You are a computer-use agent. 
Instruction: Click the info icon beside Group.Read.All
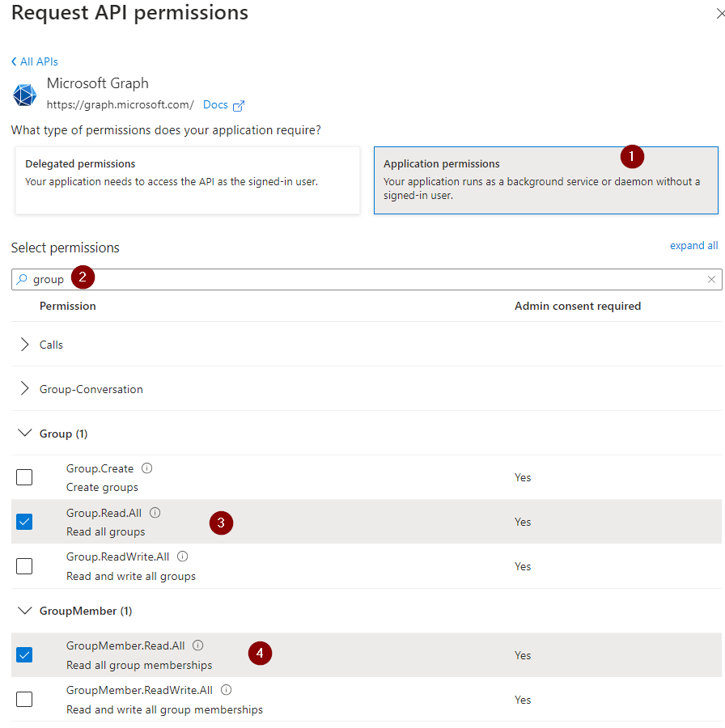pyautogui.click(x=155, y=513)
